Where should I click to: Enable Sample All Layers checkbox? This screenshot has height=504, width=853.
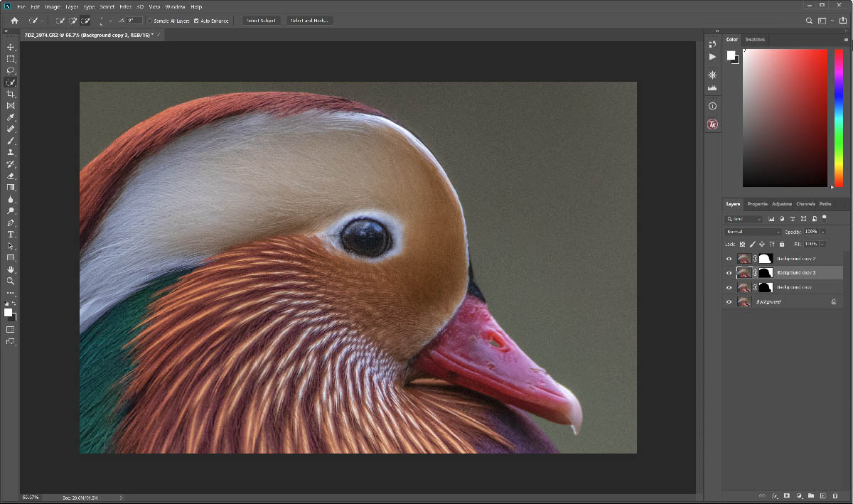click(x=150, y=21)
